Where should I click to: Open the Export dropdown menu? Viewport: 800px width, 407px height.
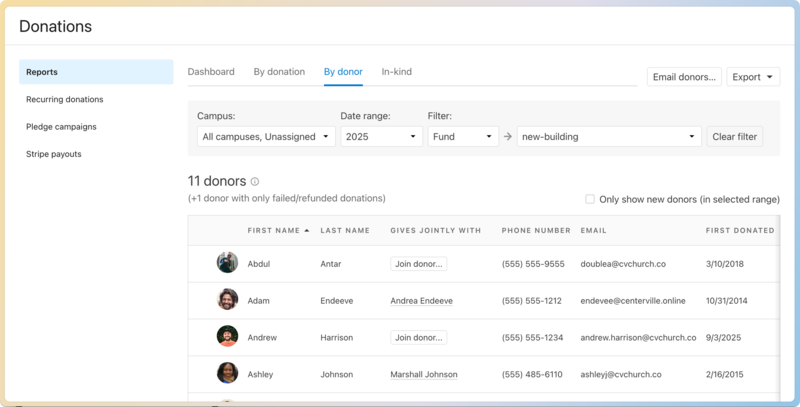tap(753, 77)
